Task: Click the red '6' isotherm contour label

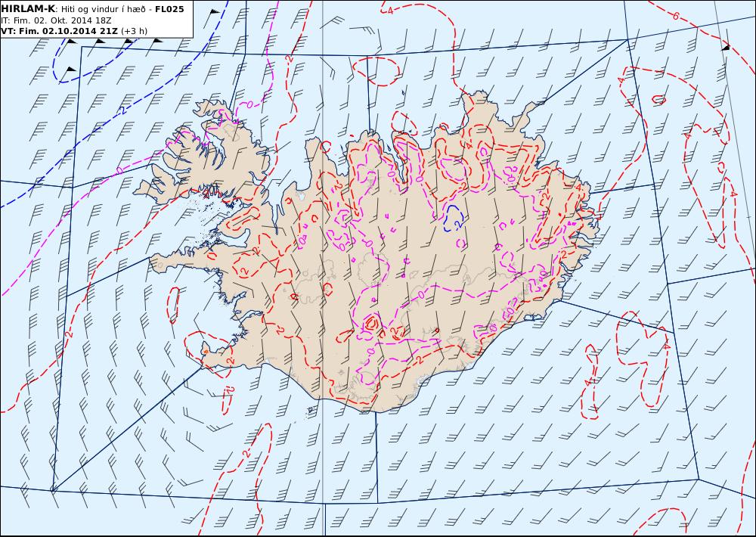Action: click(675, 16)
